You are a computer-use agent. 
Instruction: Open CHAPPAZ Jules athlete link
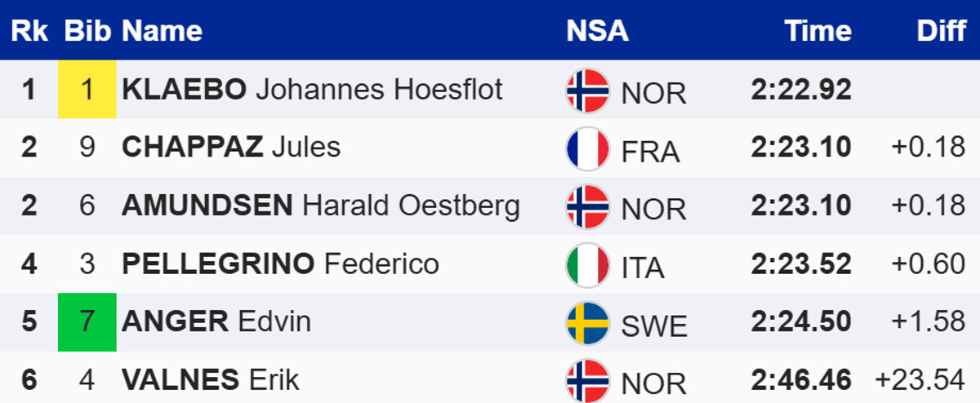231,147
